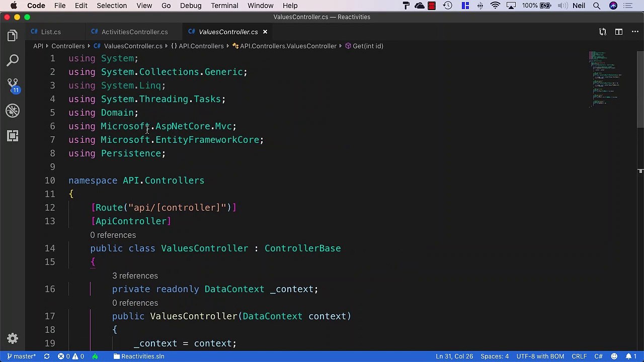Open the editor More Actions ellipsis

[x=635, y=32]
